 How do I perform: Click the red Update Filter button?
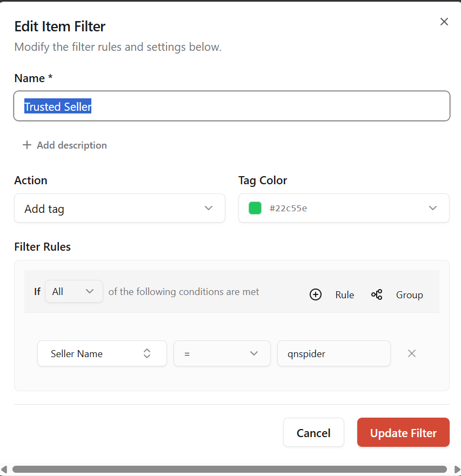pos(403,432)
